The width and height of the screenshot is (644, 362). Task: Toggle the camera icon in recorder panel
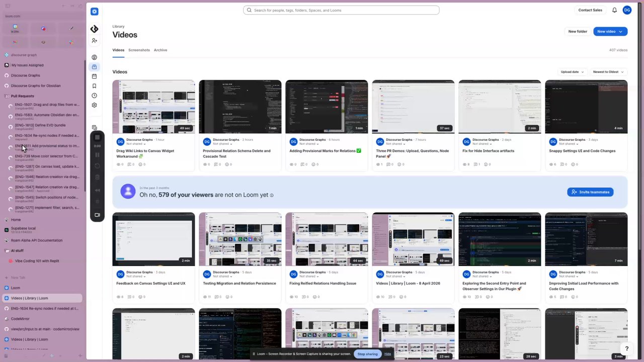[97, 215]
